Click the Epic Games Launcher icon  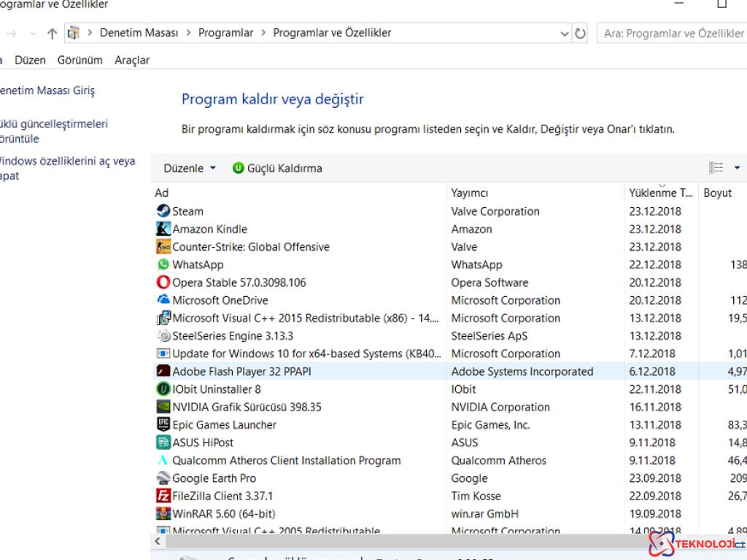(x=163, y=424)
